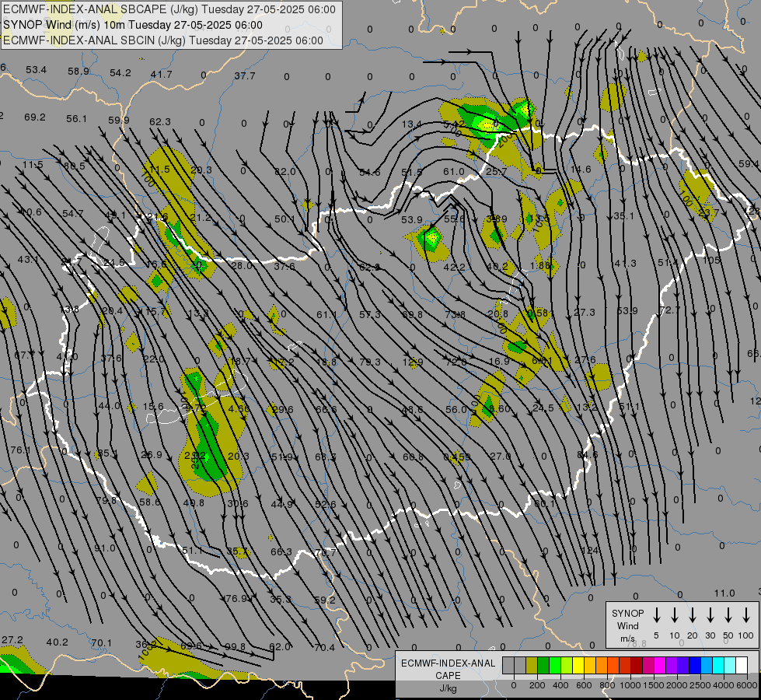The image size is (761, 700).
Task: Select the bright magenta CAPE legend swatch
Action: point(660,665)
